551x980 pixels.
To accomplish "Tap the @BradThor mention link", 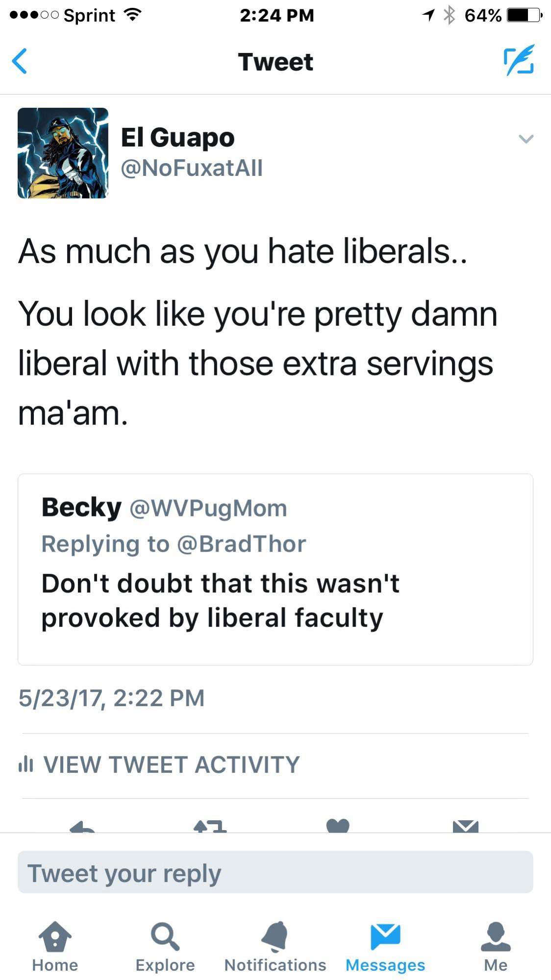I will pos(241,544).
